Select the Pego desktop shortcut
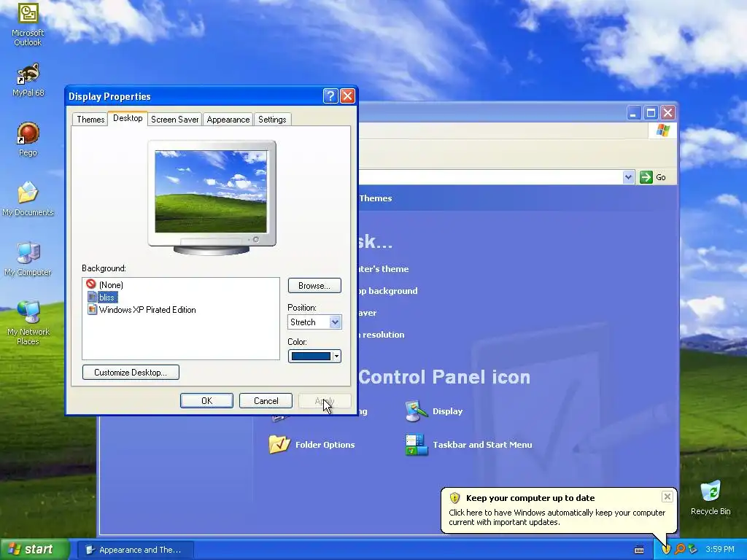747x560 pixels. pos(28,139)
